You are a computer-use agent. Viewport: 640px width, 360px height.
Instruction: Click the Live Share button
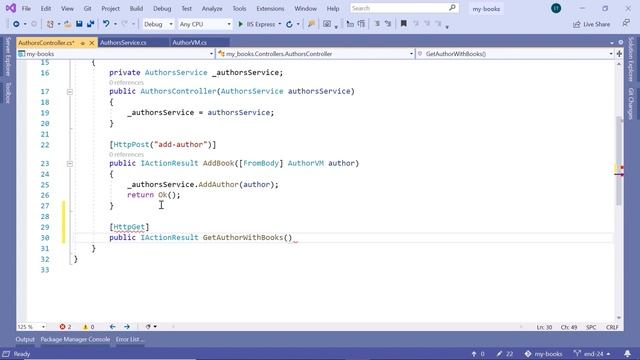point(591,24)
